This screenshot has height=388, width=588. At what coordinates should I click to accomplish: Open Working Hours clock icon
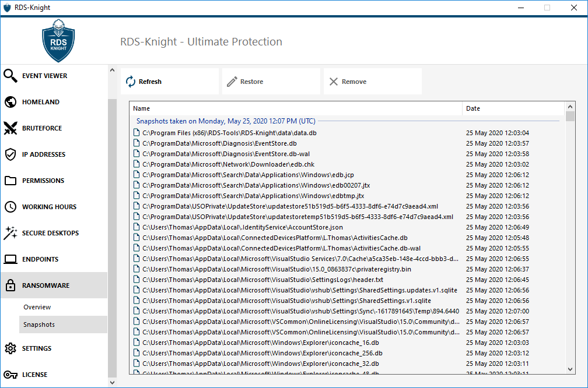click(10, 207)
